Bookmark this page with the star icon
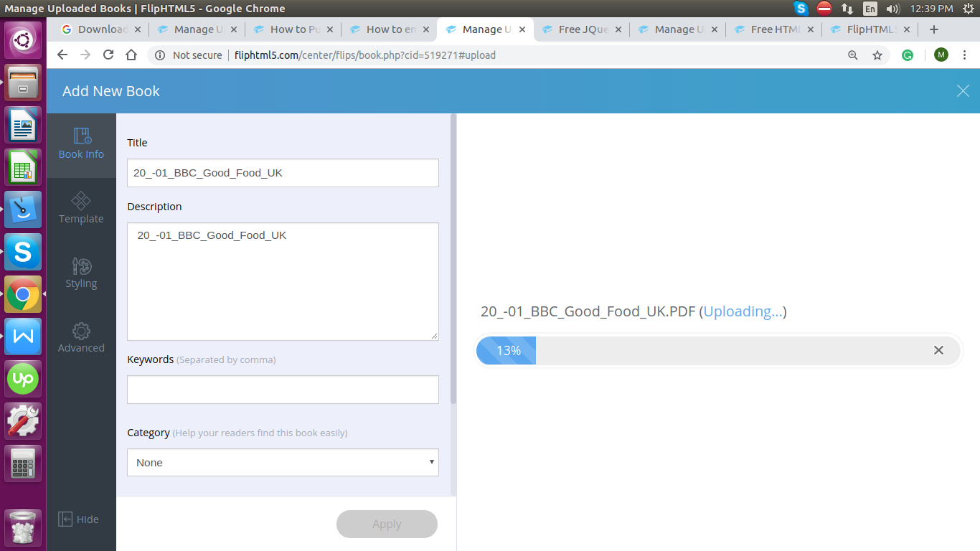The width and height of the screenshot is (980, 551). pos(877,55)
